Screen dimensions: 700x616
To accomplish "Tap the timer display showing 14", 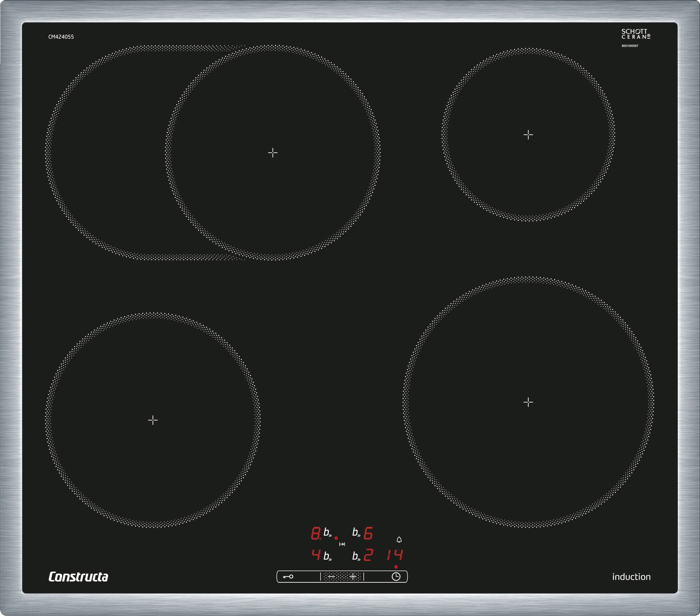I will (395, 555).
